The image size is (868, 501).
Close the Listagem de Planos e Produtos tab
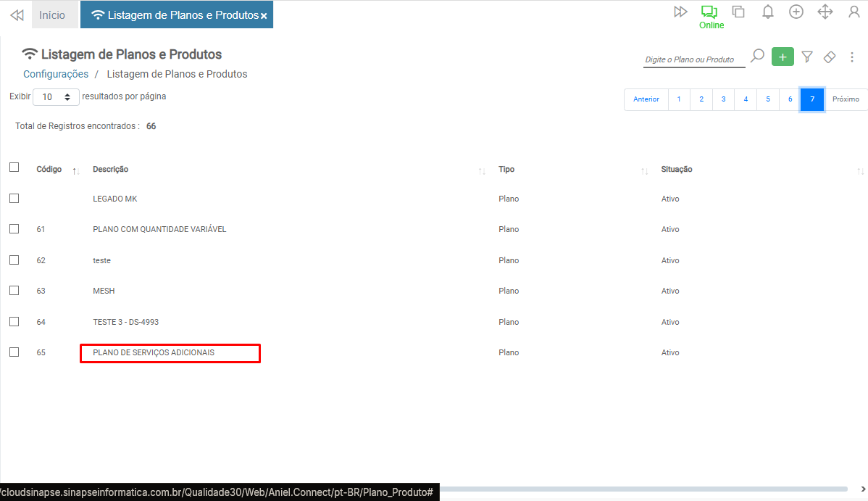coord(264,16)
